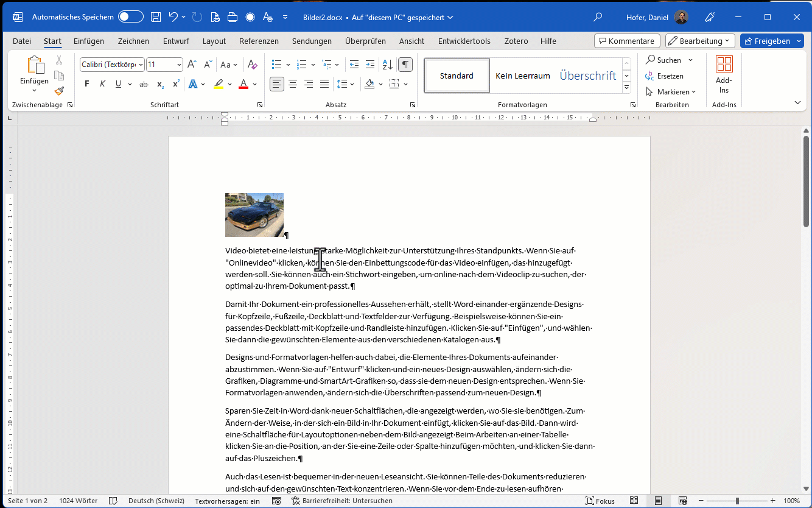Click the Format Painter brush icon
This screenshot has height=508, width=812.
coord(59,91)
